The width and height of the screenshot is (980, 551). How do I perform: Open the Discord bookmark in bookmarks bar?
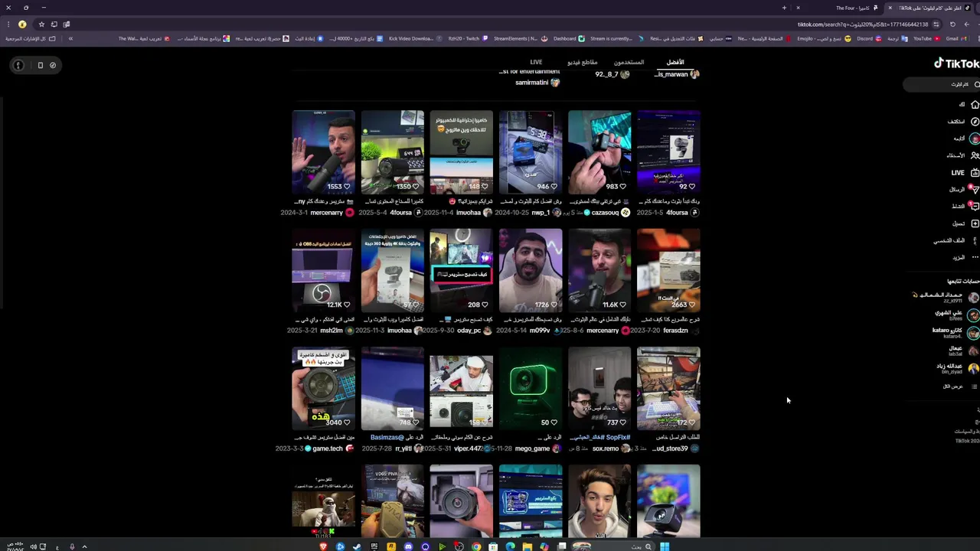[868, 38]
